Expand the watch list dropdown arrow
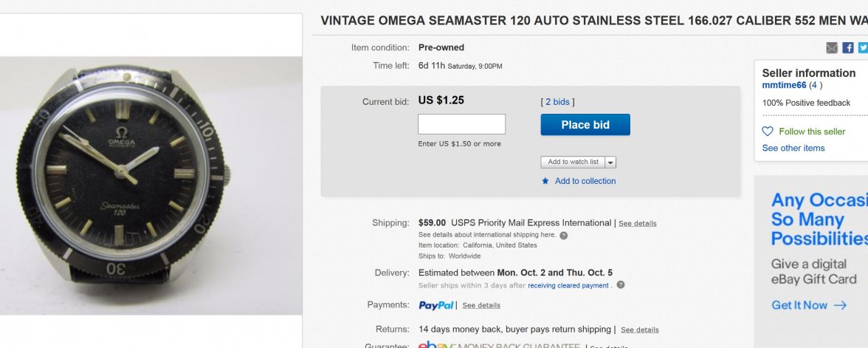The height and width of the screenshot is (348, 868). (x=610, y=162)
